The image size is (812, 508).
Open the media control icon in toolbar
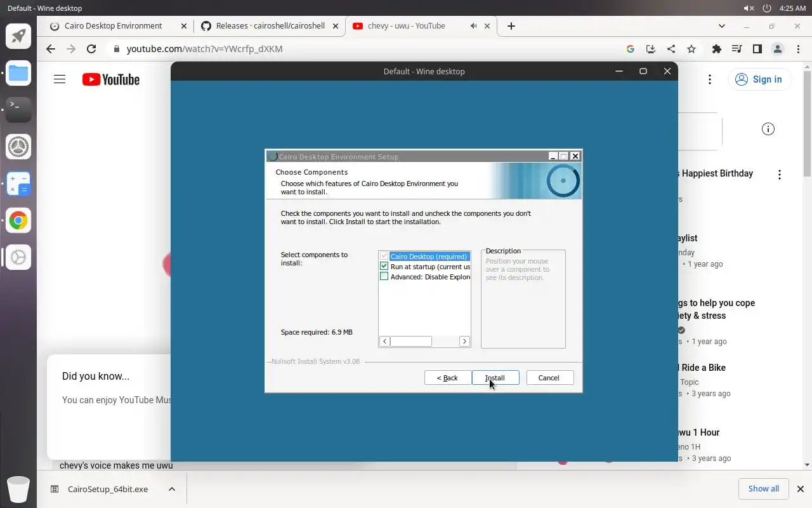click(737, 49)
